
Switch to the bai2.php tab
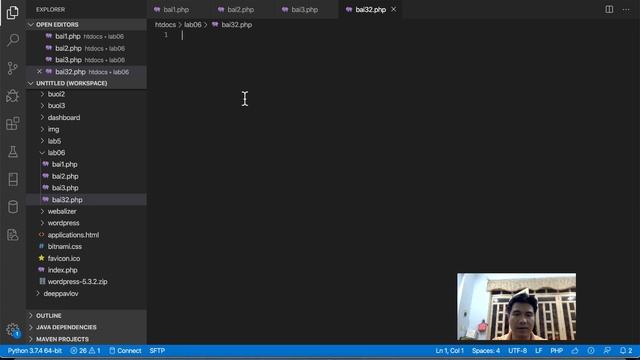pos(243,9)
